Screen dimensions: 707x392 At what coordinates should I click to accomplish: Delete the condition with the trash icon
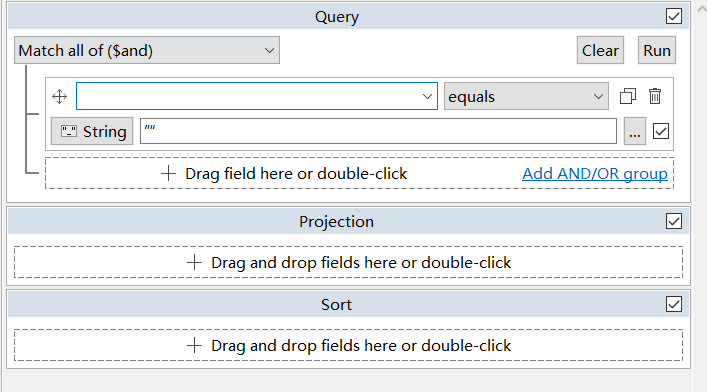point(655,96)
